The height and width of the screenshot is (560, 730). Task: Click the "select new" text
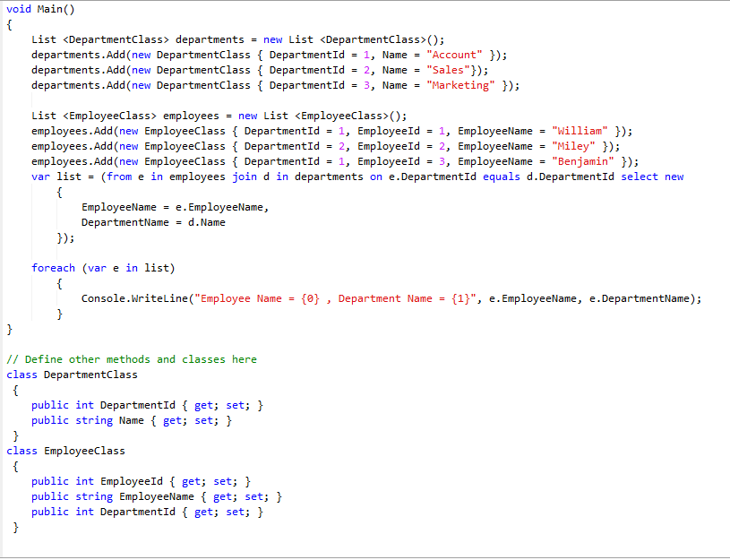(x=652, y=177)
